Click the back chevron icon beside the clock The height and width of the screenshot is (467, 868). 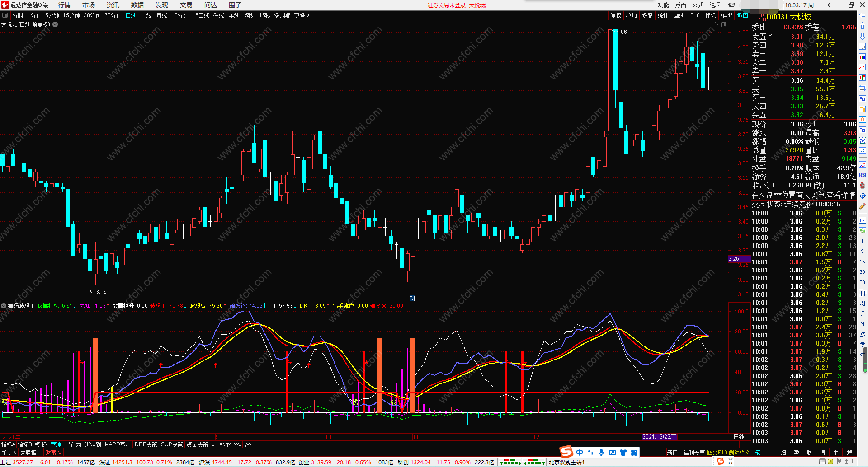pos(829,5)
